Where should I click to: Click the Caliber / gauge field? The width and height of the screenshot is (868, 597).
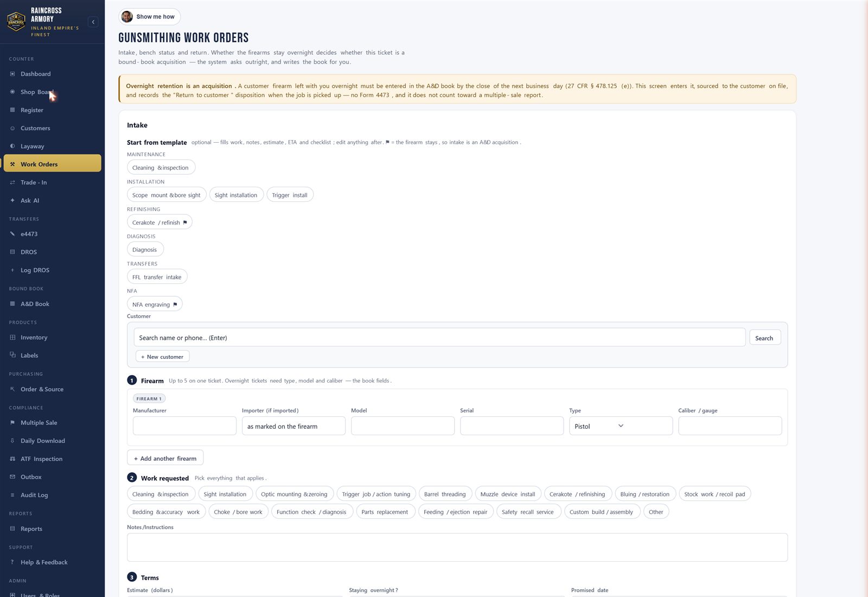[x=730, y=426]
